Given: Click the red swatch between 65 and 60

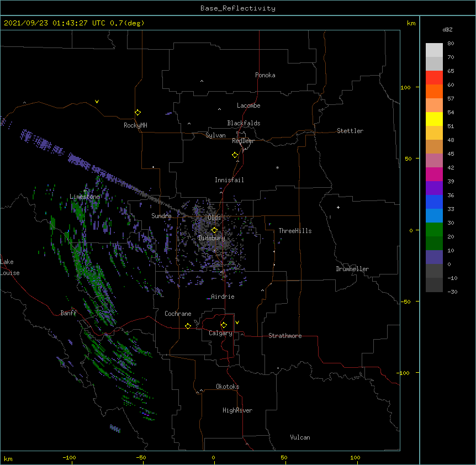Looking at the screenshot, I should pyautogui.click(x=434, y=77).
